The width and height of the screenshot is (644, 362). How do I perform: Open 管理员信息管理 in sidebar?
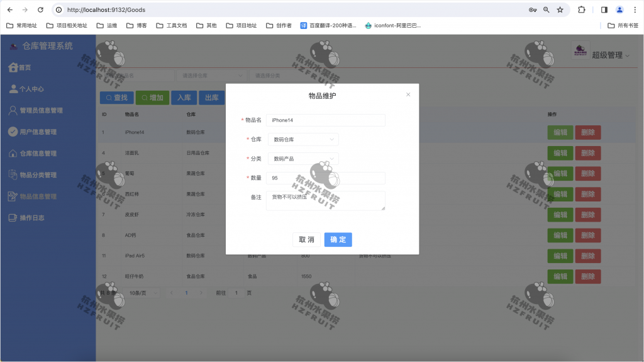[36, 110]
